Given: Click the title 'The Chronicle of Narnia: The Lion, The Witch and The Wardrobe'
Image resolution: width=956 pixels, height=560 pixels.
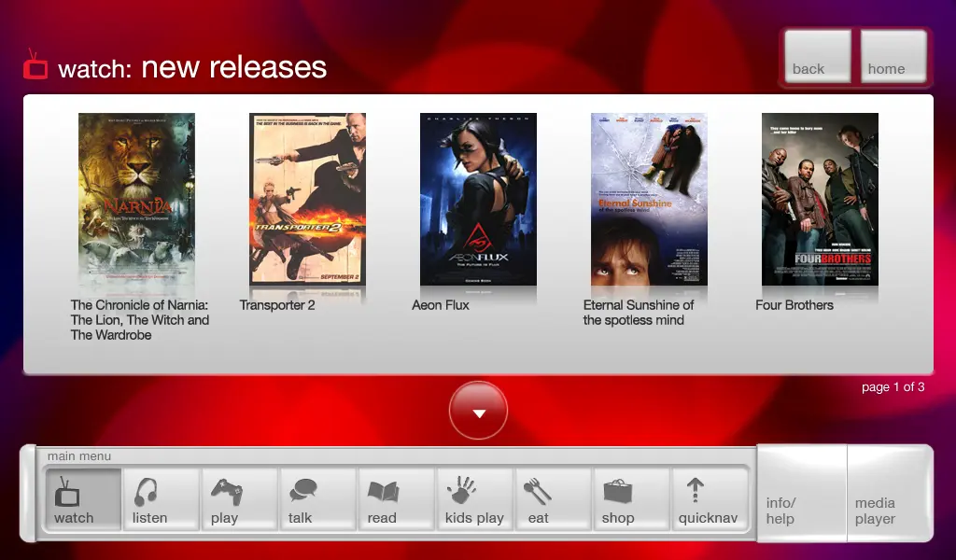Looking at the screenshot, I should tap(140, 320).
